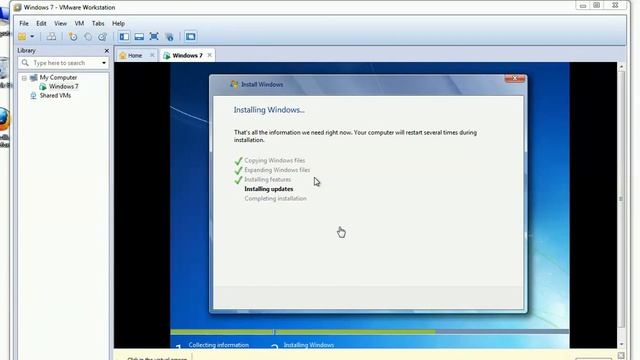This screenshot has height=360, width=640.
Task: Click the checkmark beside Installing features
Action: click(238, 180)
